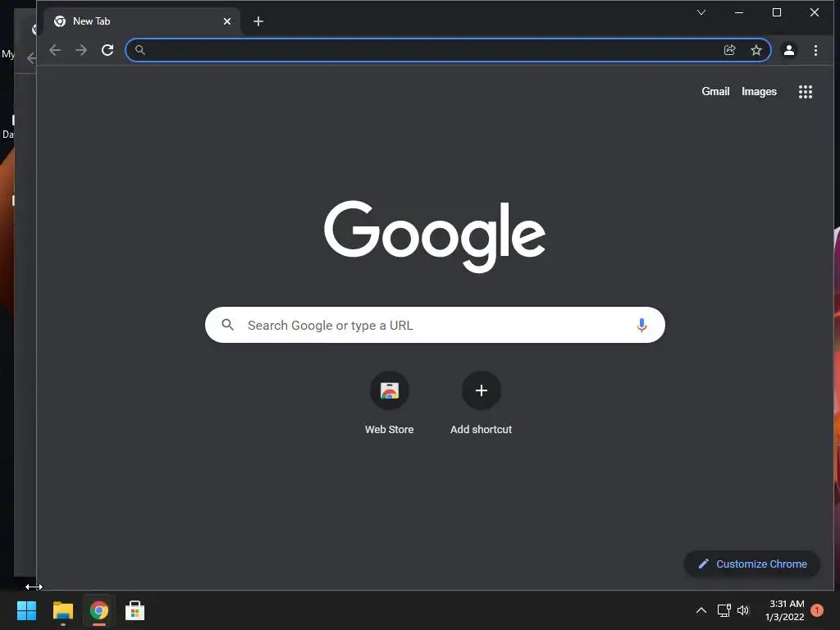Select the New Tab tab
Viewport: 840px width, 630px height.
[x=143, y=21]
